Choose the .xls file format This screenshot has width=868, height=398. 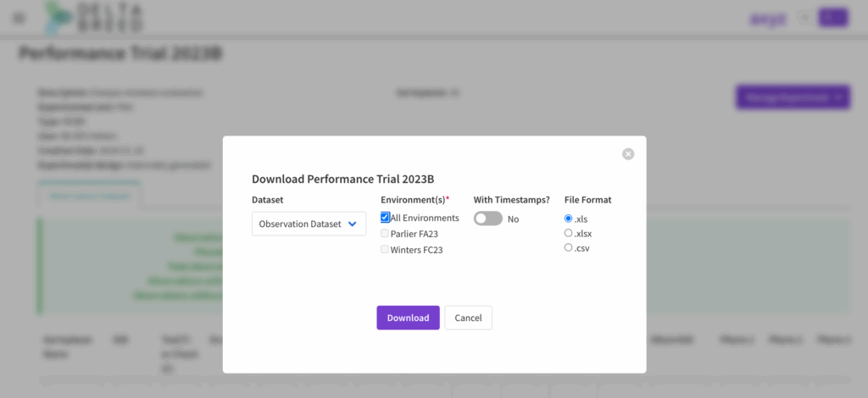(569, 218)
